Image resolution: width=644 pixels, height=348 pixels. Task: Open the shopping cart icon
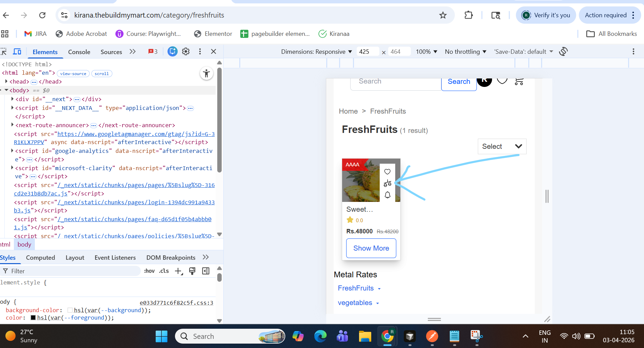coord(519,81)
